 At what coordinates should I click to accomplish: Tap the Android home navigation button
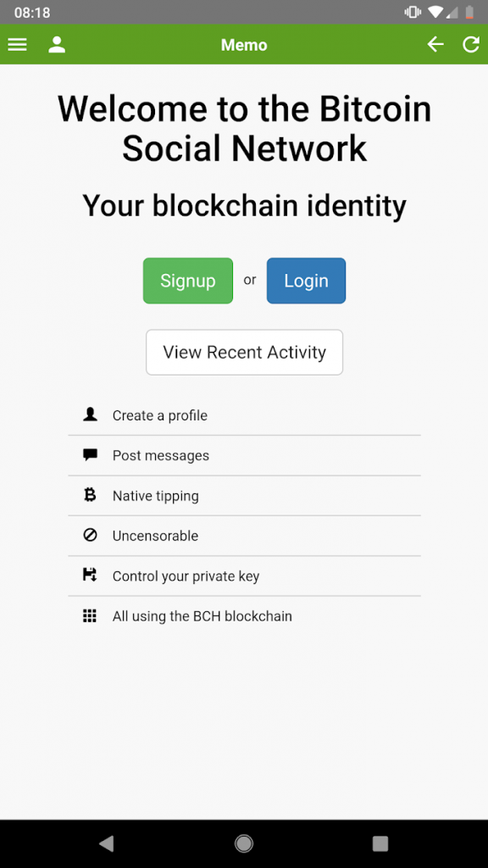[244, 843]
